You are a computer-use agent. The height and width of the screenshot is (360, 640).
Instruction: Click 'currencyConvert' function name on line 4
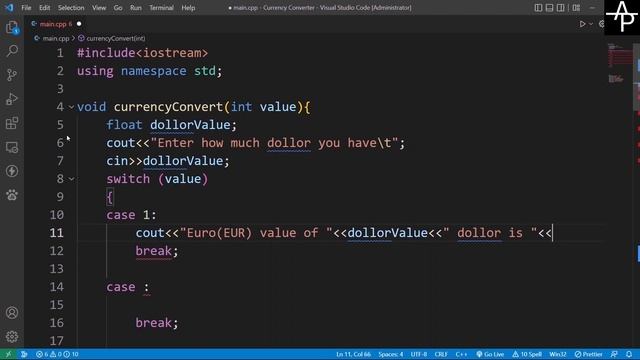[x=168, y=107]
